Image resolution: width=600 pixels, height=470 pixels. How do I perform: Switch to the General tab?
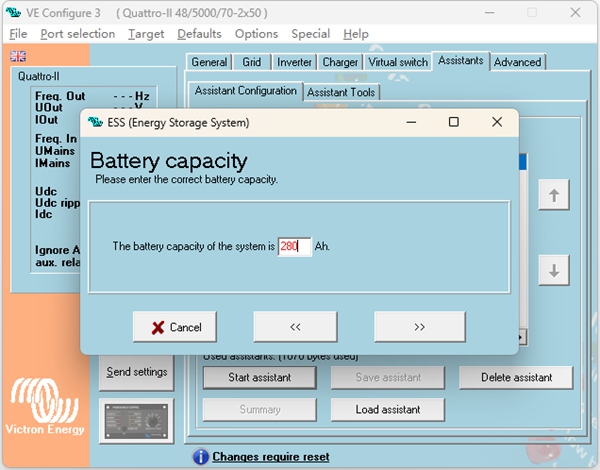[209, 62]
